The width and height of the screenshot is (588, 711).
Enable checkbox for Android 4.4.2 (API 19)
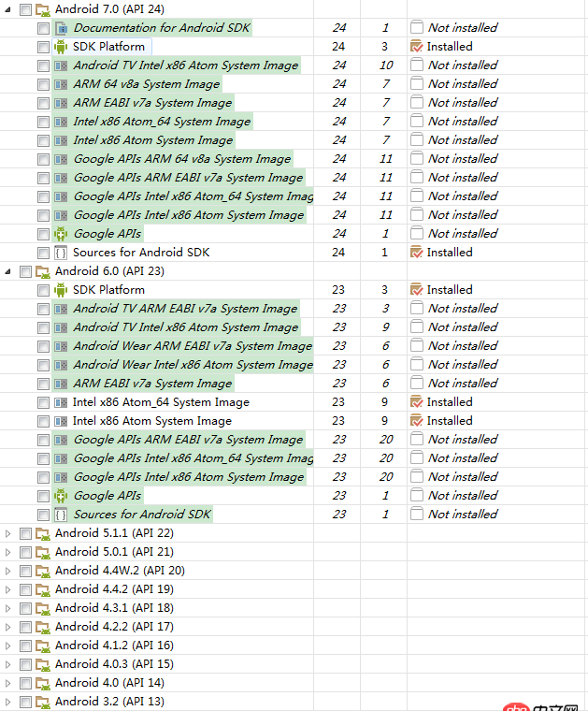tap(25, 589)
